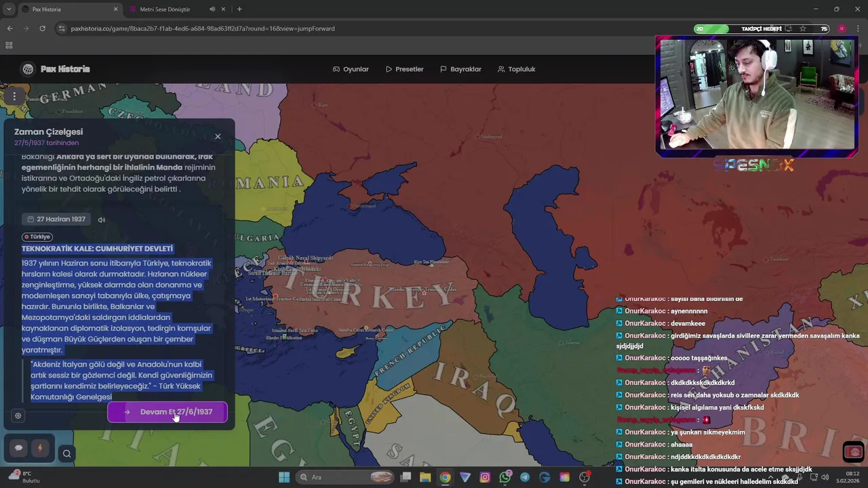
Task: Open Telegram from the taskbar
Action: 525,477
